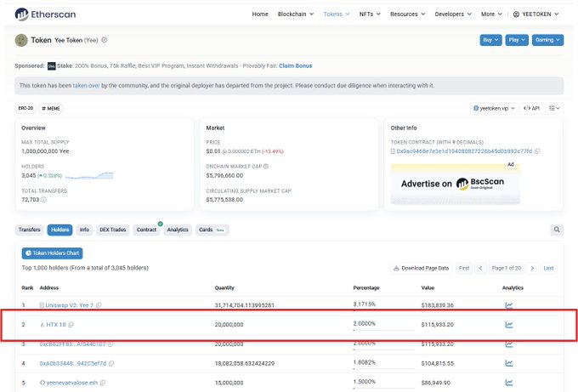Click Download Page Data button
The width and height of the screenshot is (578, 392).
coord(420,268)
